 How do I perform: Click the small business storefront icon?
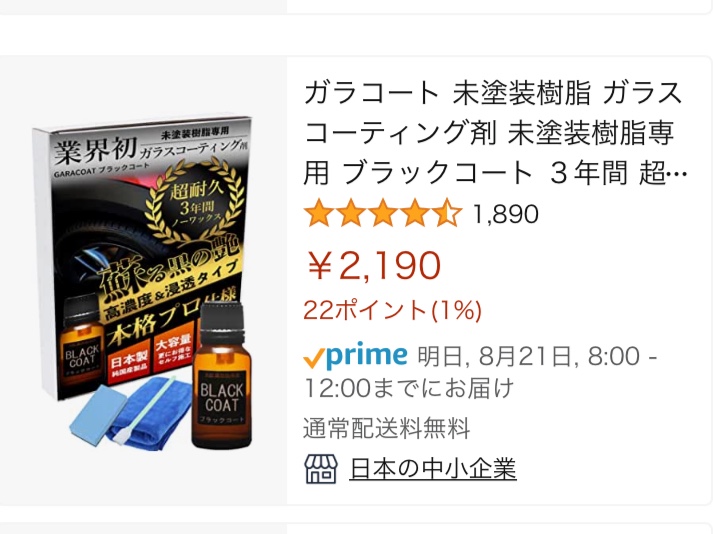[x=321, y=469]
